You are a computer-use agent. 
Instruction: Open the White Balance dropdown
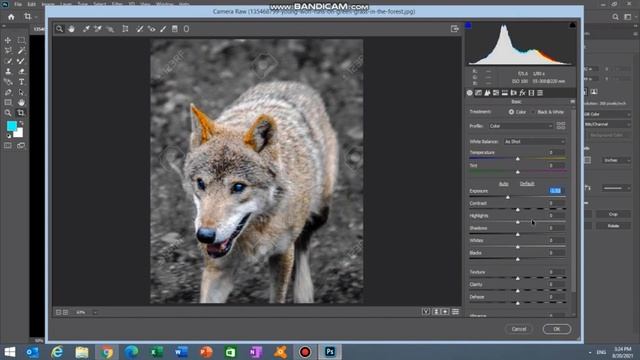534,142
